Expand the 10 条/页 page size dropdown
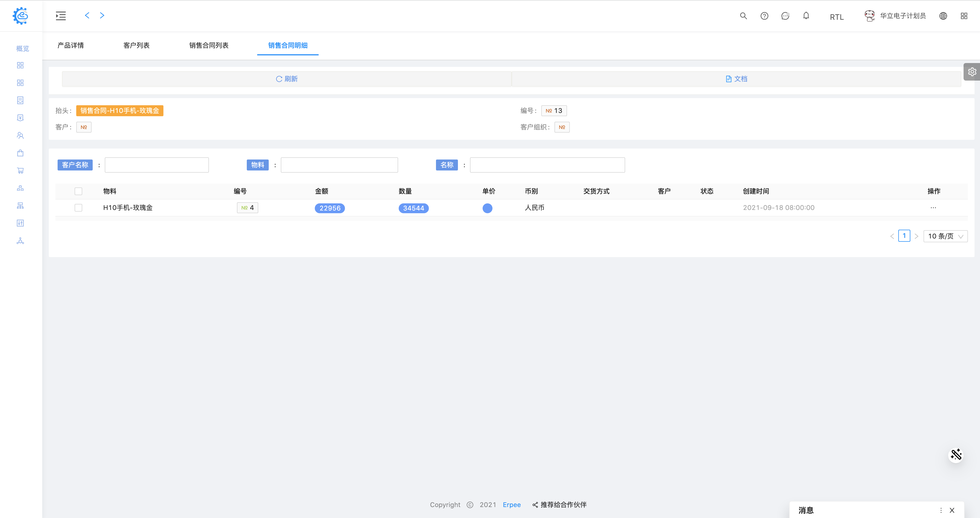The image size is (980, 518). point(945,236)
